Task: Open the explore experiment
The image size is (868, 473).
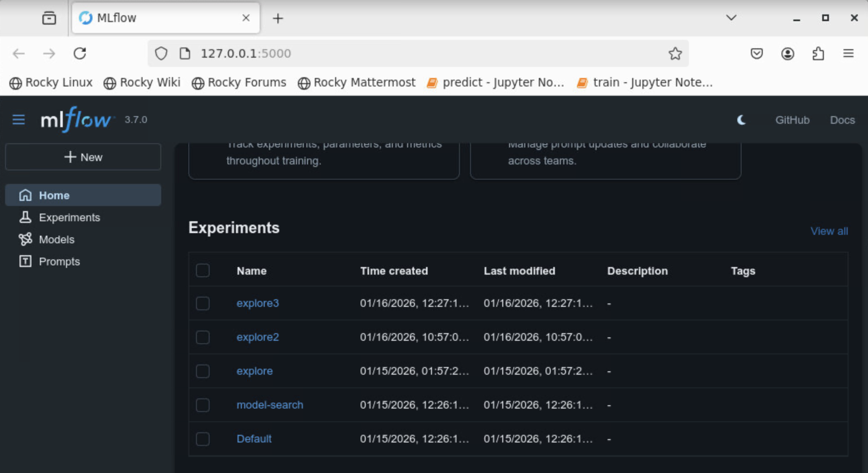Action: (255, 371)
